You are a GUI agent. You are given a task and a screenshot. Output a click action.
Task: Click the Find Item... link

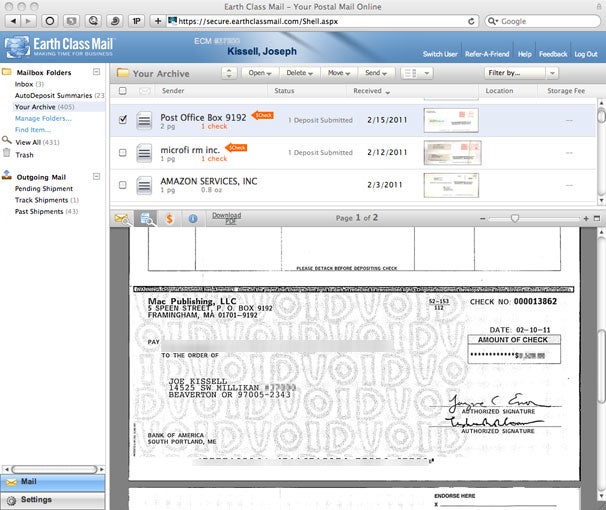point(33,129)
